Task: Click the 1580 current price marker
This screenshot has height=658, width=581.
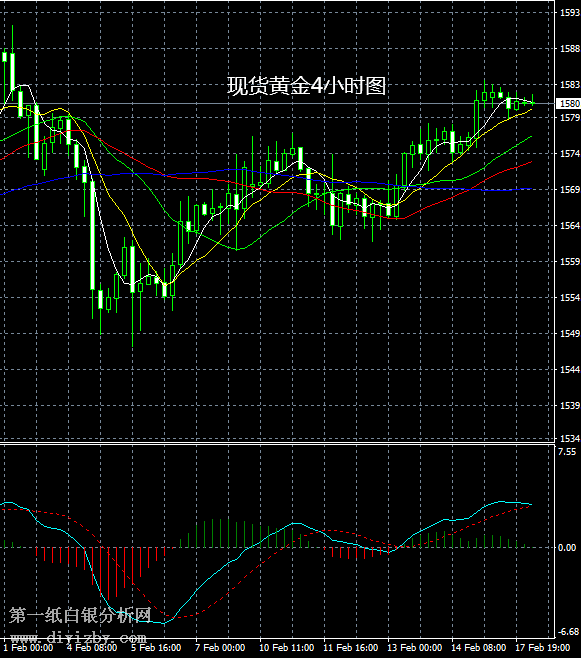Action: coord(568,103)
